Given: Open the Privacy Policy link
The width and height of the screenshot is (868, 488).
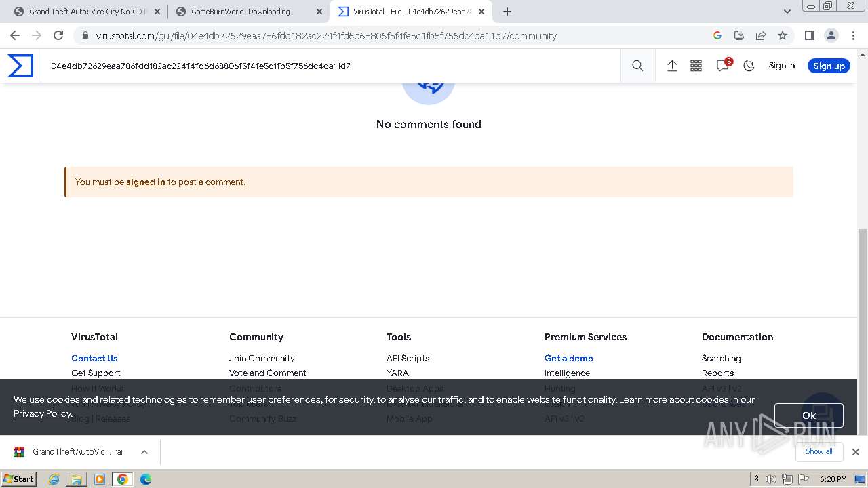Looking at the screenshot, I should [42, 413].
